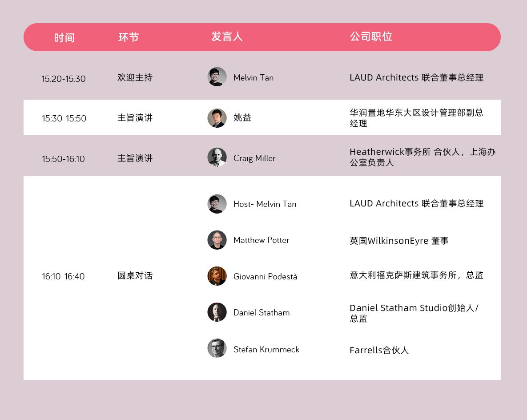The height and width of the screenshot is (420, 527).
Task: Click the 15:50-16:10 time slot
Action: coord(63,159)
